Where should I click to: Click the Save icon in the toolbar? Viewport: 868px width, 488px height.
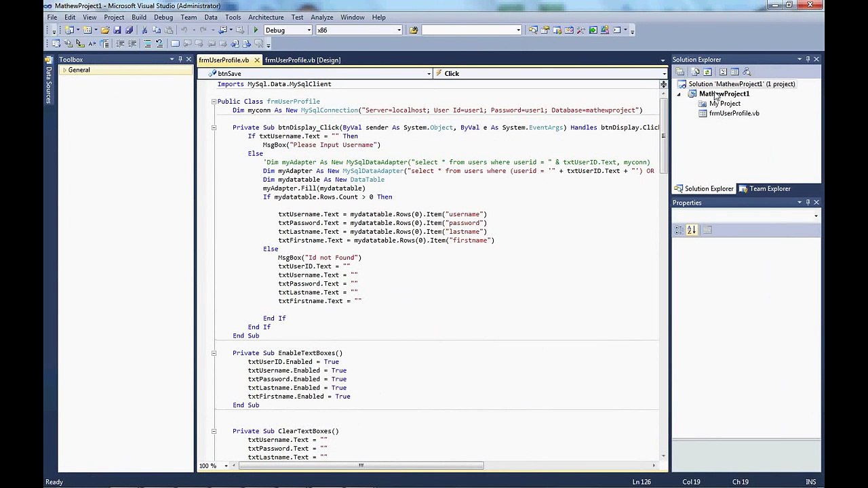click(x=117, y=30)
